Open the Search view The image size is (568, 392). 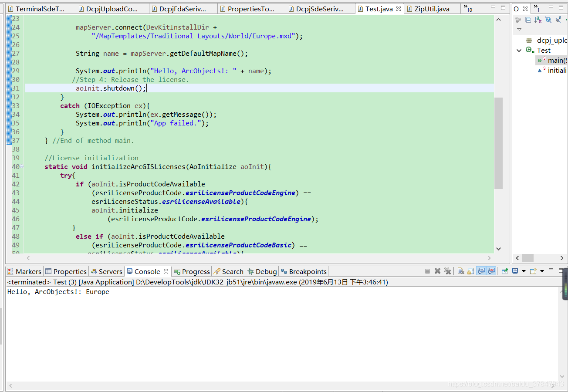point(228,271)
